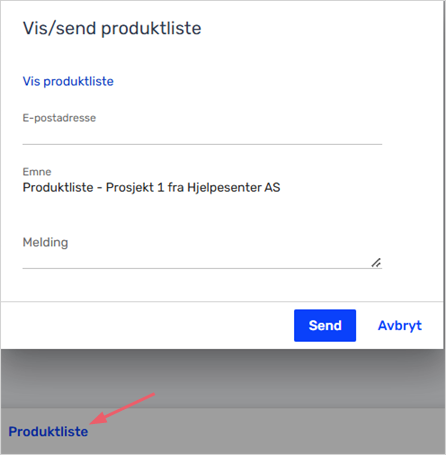Click the underline of the email address field
The width and height of the screenshot is (446, 455).
tap(202, 144)
